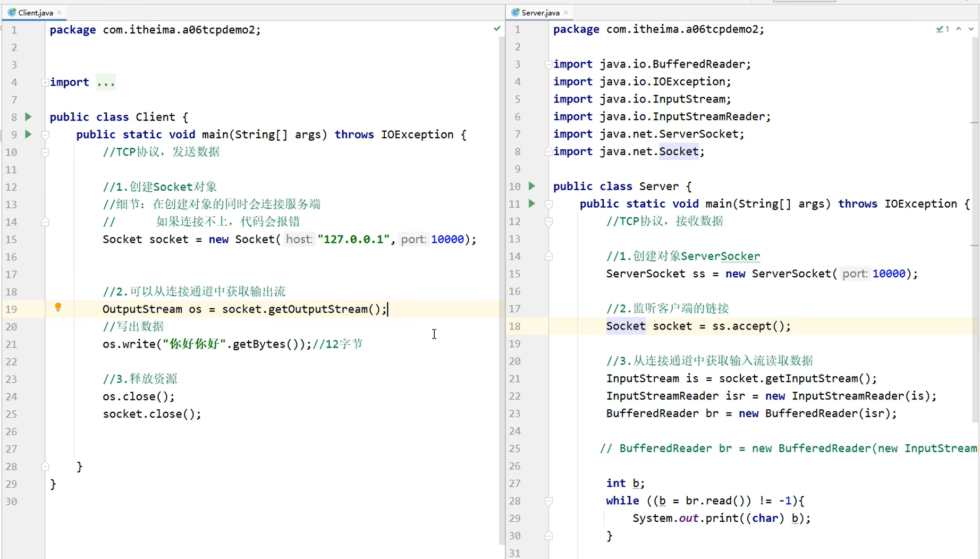Click the "127.0.0.1" string literal
The height and width of the screenshot is (559, 980).
coord(354,239)
